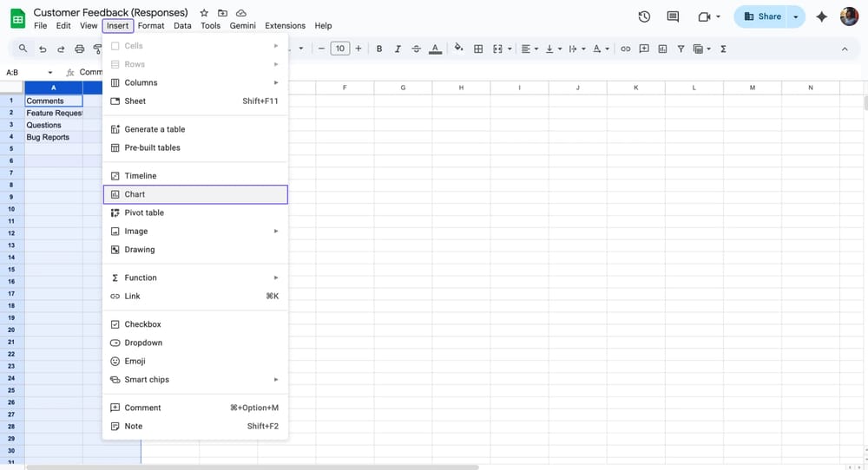
Task: Open the Share options dropdown arrow
Action: point(795,16)
